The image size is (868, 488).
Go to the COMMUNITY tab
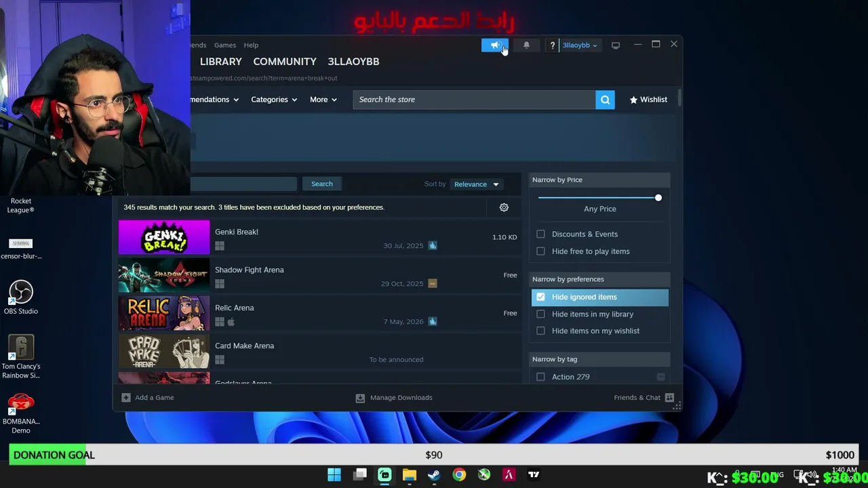pyautogui.click(x=285, y=62)
